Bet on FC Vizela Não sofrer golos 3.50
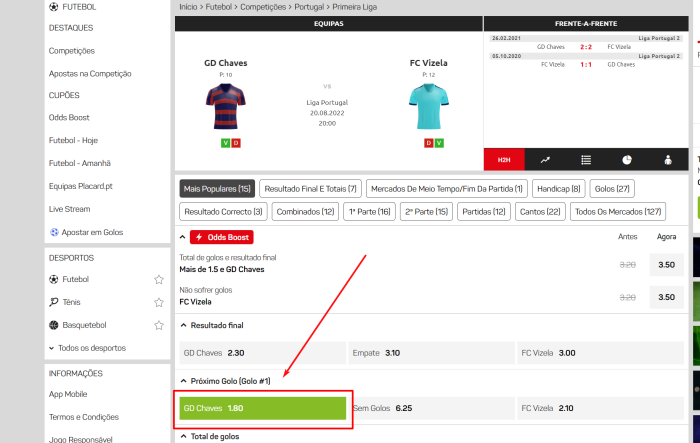The image size is (700, 443). (x=667, y=297)
